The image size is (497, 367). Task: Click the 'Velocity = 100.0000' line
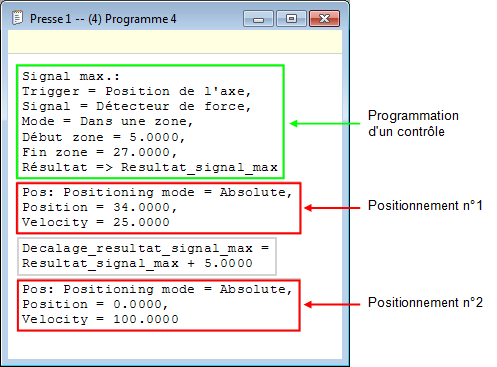coord(100,319)
